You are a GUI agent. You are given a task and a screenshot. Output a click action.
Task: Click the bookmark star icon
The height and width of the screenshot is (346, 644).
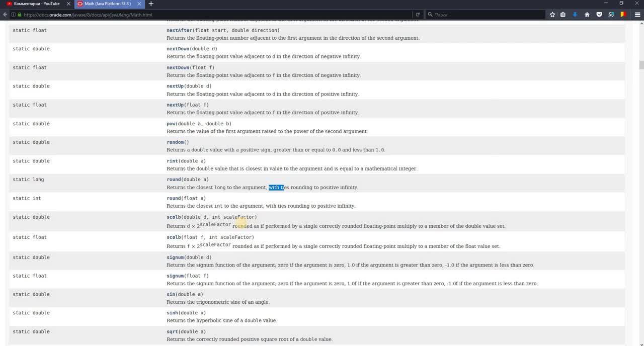pos(552,15)
